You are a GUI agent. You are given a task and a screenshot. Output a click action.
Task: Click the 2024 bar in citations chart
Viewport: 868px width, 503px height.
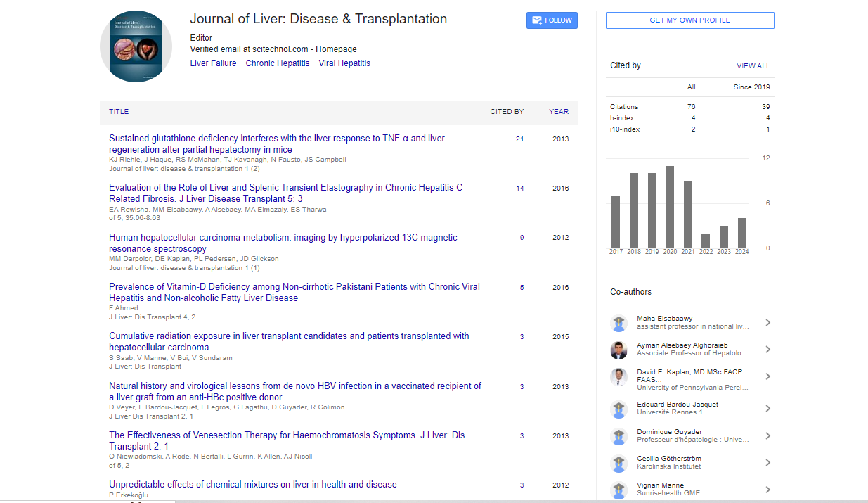[x=741, y=233]
